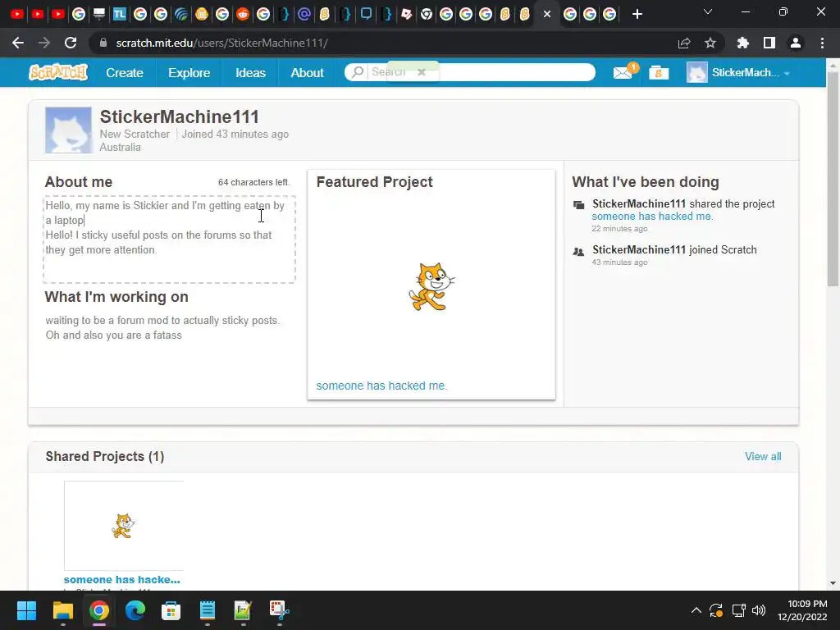This screenshot has width=840, height=630.
Task: Open Chrome three-dot menu
Action: click(822, 43)
